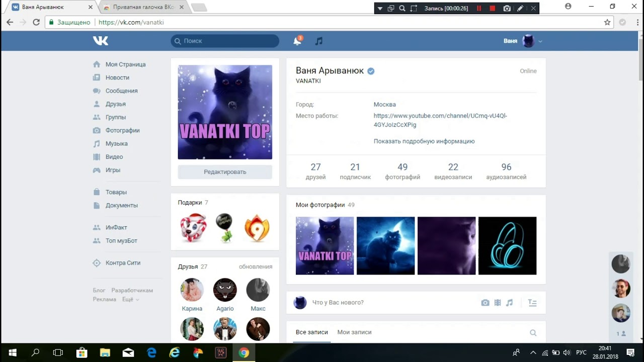Open the Windows Start menu

12,352
